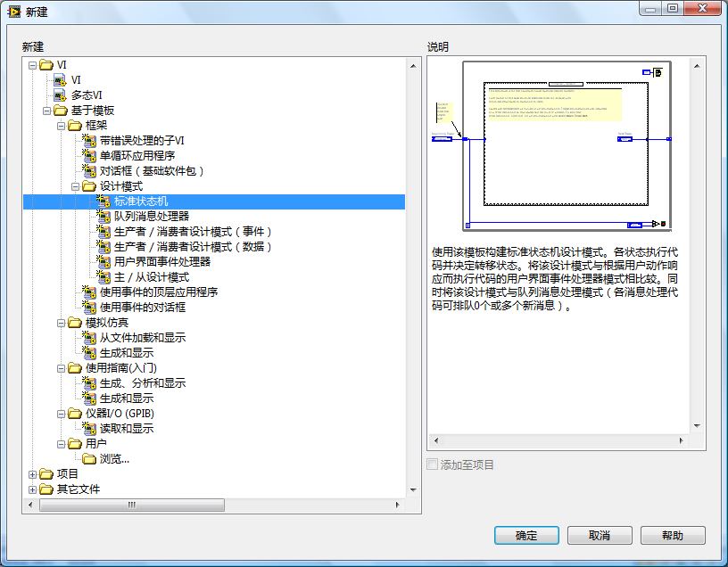Enable the 添加至项目 checkbox
Viewport: 728px width, 567px height.
point(433,465)
